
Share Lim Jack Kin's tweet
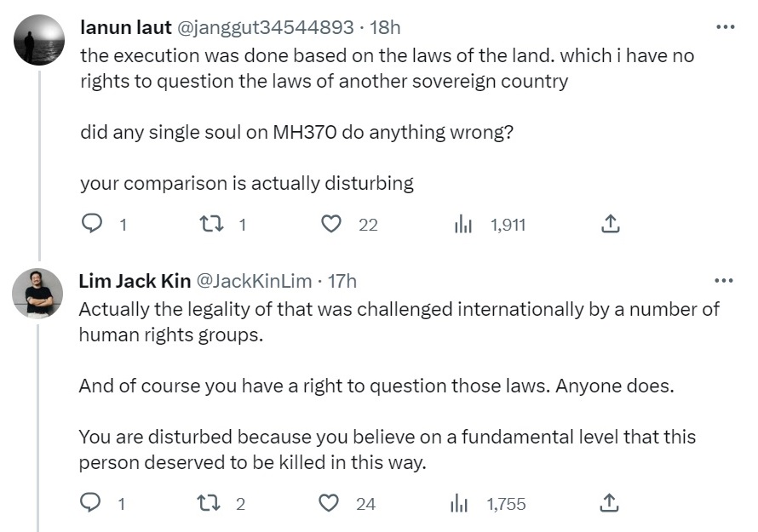pos(610,504)
